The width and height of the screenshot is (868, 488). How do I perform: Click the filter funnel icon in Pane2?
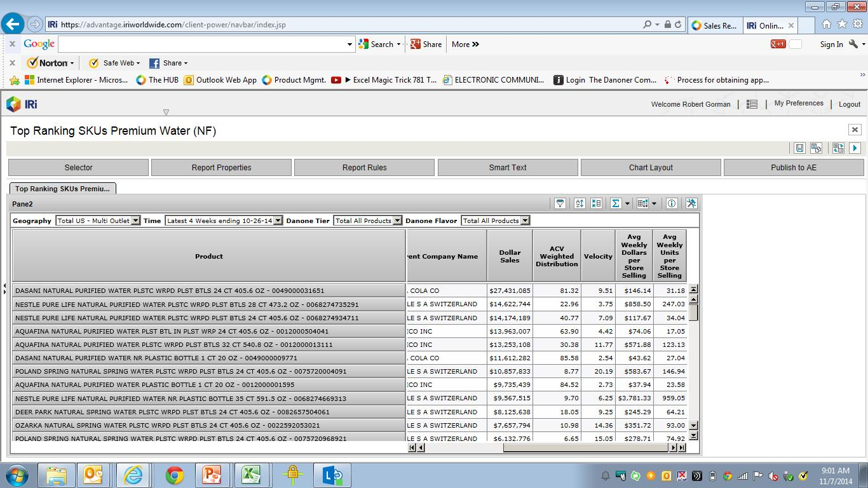[x=560, y=203]
